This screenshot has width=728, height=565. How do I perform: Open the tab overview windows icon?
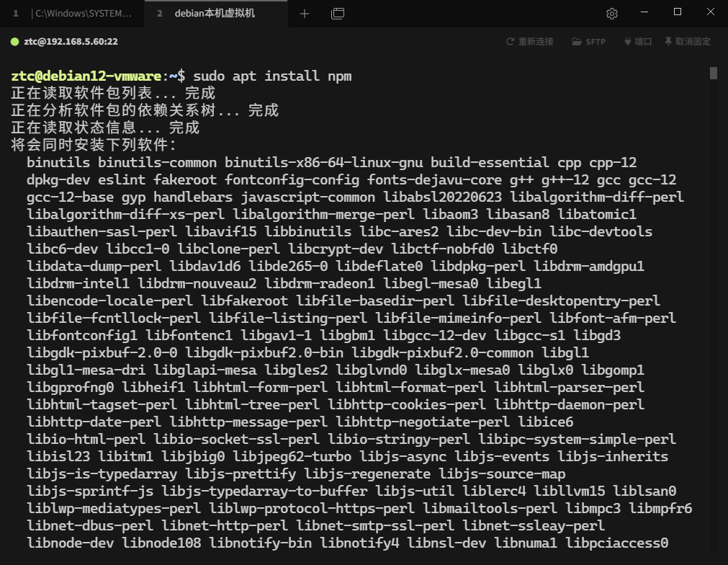click(x=338, y=13)
